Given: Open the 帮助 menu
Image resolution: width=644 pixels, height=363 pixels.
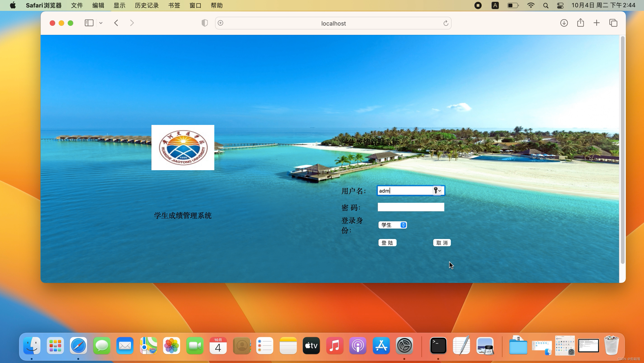Looking at the screenshot, I should tap(216, 5).
